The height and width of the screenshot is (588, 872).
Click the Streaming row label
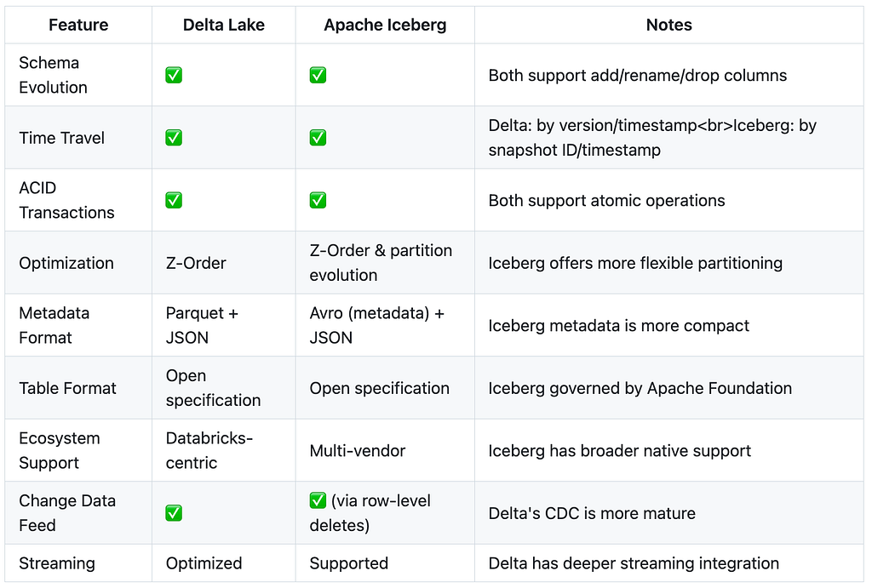click(x=57, y=563)
